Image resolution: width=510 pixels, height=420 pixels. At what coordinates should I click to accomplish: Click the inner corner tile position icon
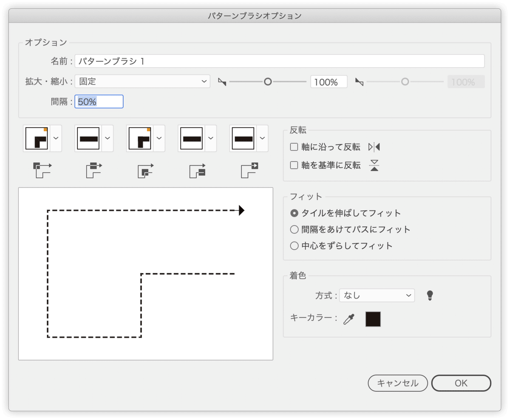(145, 170)
